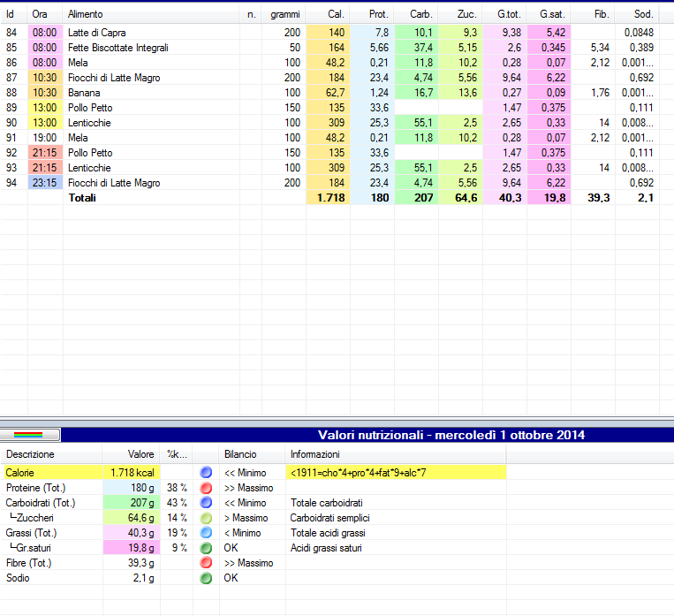Image resolution: width=674 pixels, height=616 pixels.
Task: Click the green OK indicator for Sodio
Action: (206, 578)
